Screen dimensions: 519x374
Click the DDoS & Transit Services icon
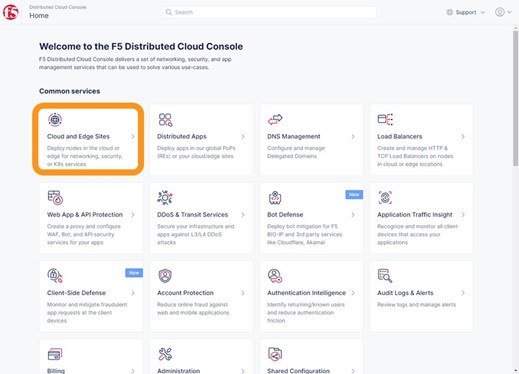(x=165, y=197)
